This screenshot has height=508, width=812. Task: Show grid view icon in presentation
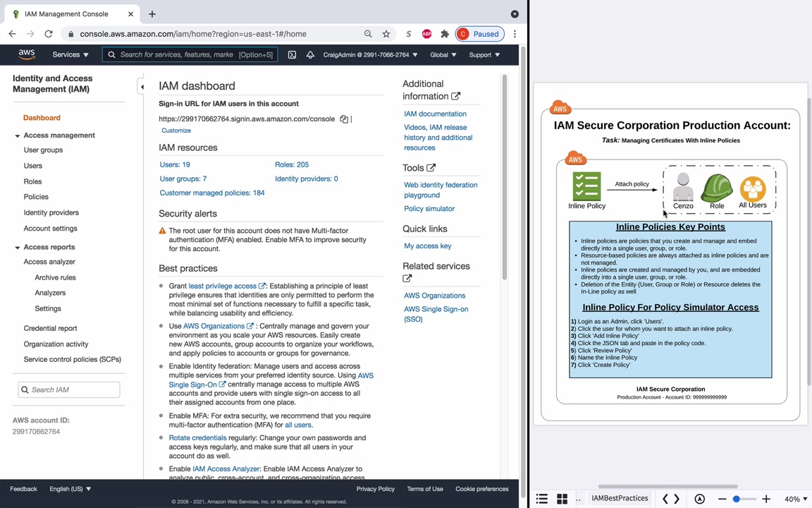[x=562, y=499]
